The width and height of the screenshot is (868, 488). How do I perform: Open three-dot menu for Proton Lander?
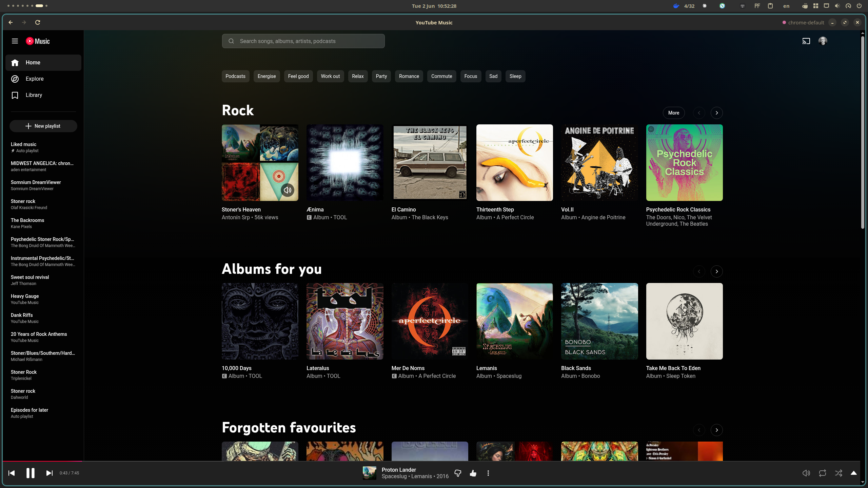(x=488, y=473)
